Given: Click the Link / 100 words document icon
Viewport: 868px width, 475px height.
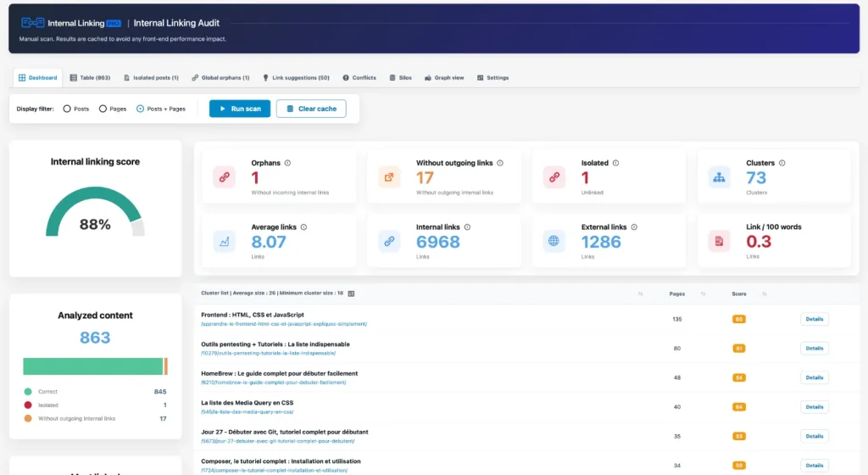Looking at the screenshot, I should click(x=719, y=241).
